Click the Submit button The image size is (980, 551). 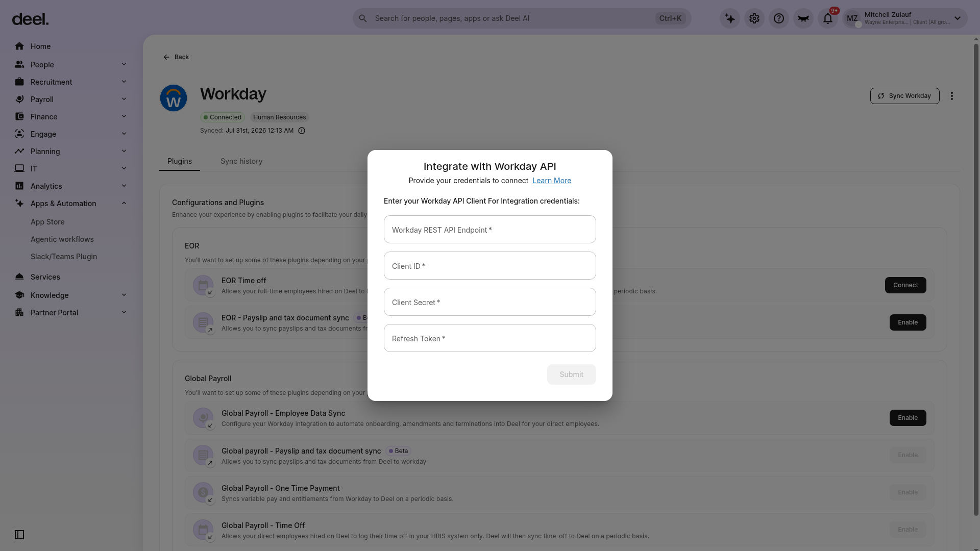coord(572,374)
